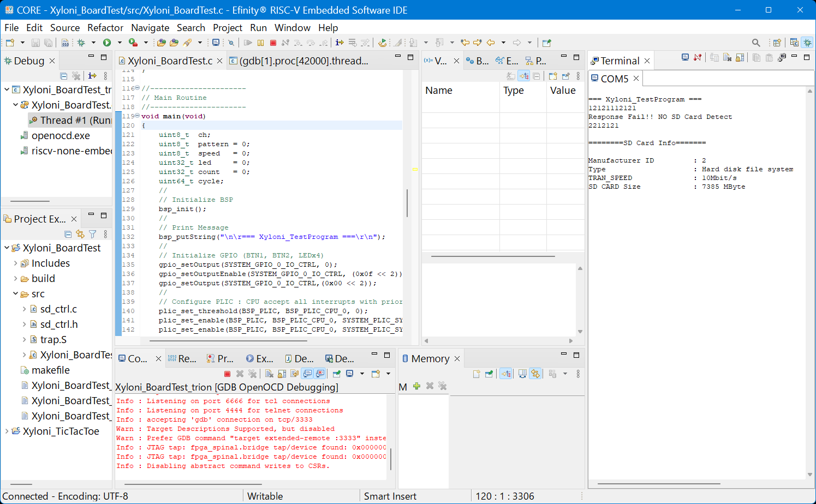This screenshot has height=504, width=816.
Task: Terminate the process from the Console toolbar
Action: (x=227, y=374)
